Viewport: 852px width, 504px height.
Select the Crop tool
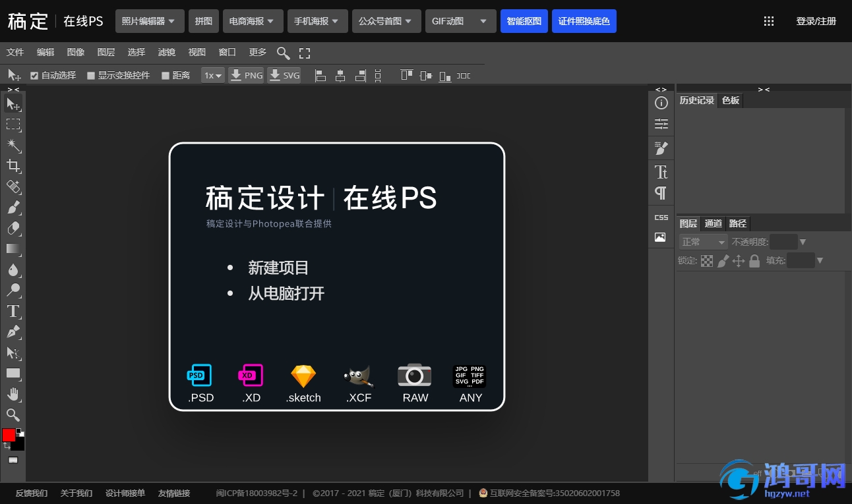point(13,166)
